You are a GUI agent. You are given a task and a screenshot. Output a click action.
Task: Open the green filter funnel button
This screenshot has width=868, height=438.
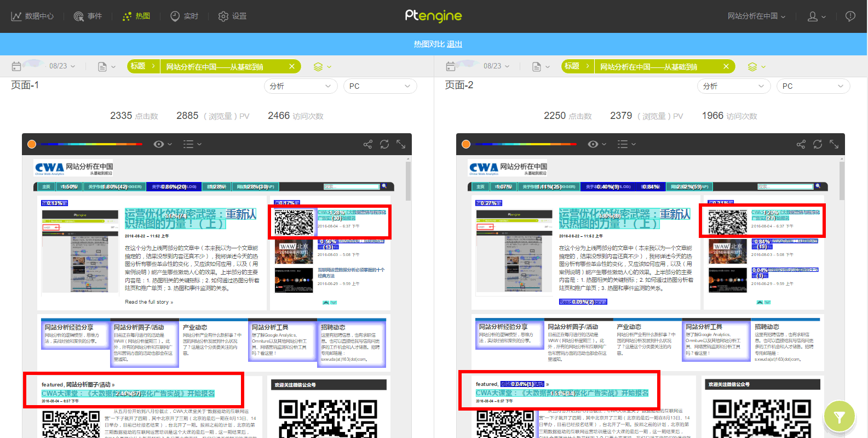[839, 417]
